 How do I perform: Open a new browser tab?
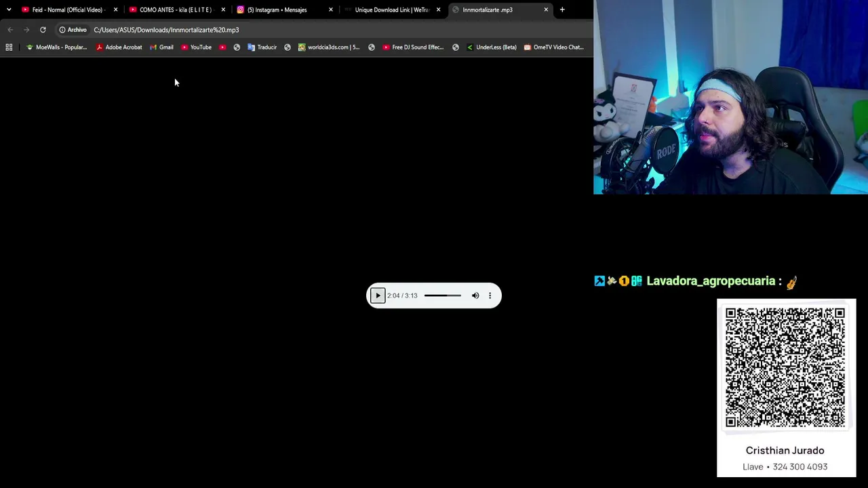(562, 9)
